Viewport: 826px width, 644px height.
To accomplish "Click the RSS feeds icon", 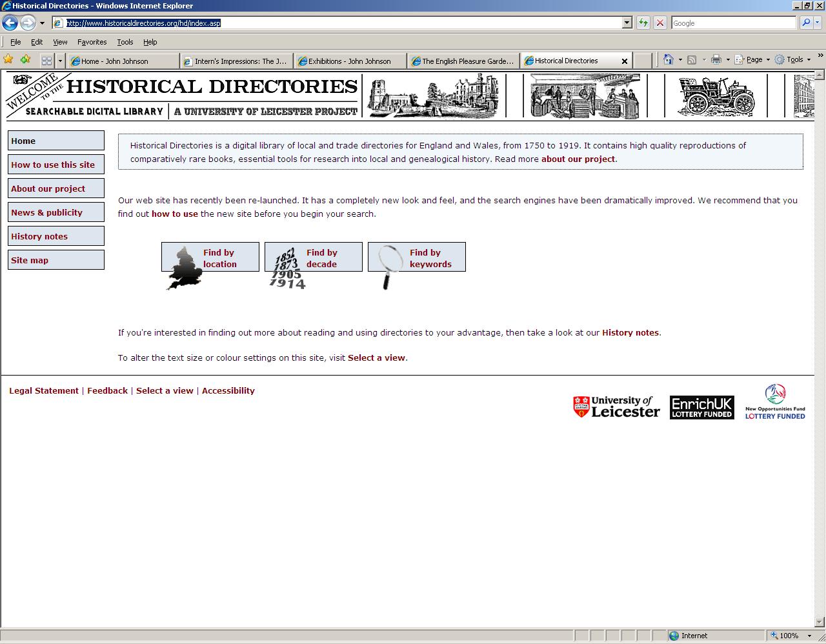I will (x=691, y=59).
